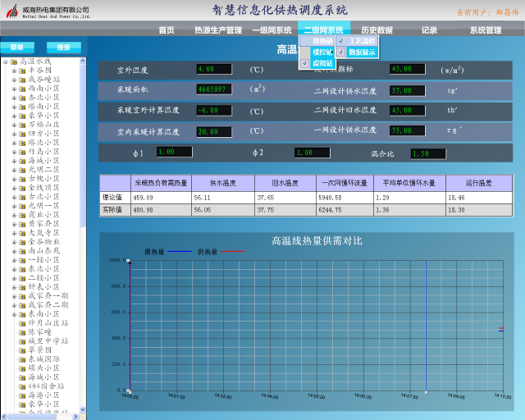This screenshot has height=420, width=525.
Task: Click the folder icon beside 金线顶区
Action: click(22, 188)
